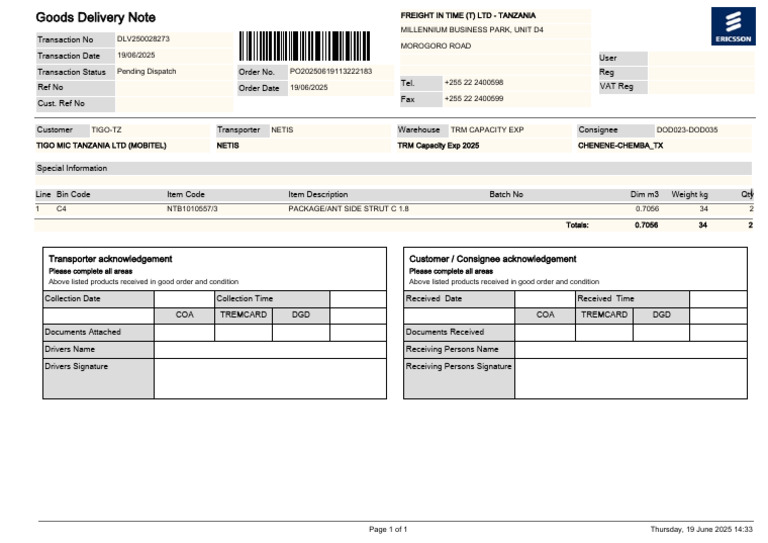Click the barcode above Order No.
This screenshot has height=543, width=768.
305,46
